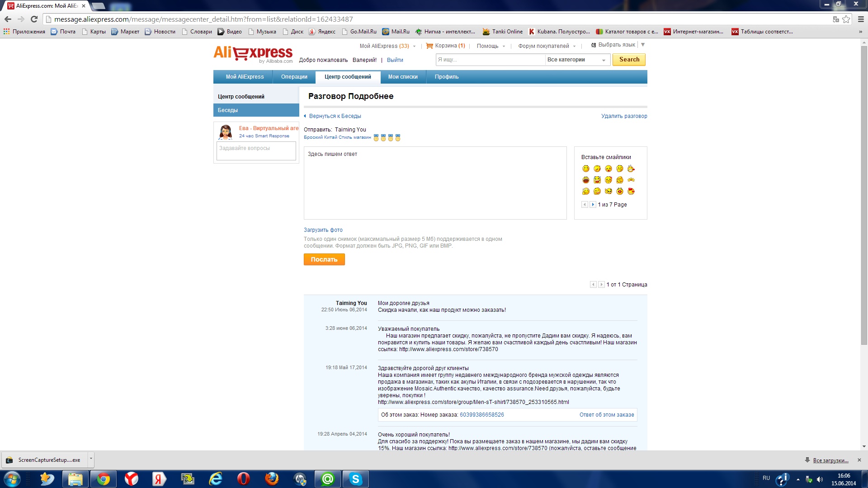Bookmark page with the star icon
This screenshot has width=868, height=488.
pos(846,19)
